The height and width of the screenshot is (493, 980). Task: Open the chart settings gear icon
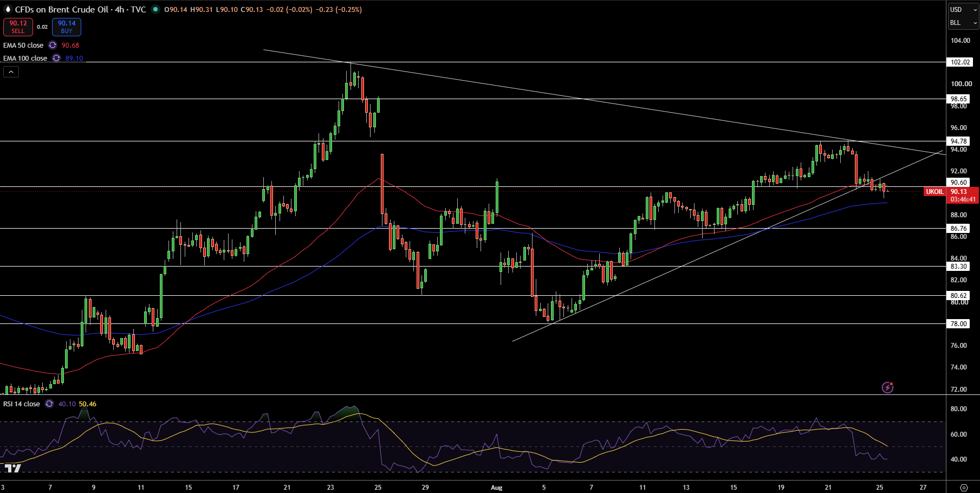(963, 488)
